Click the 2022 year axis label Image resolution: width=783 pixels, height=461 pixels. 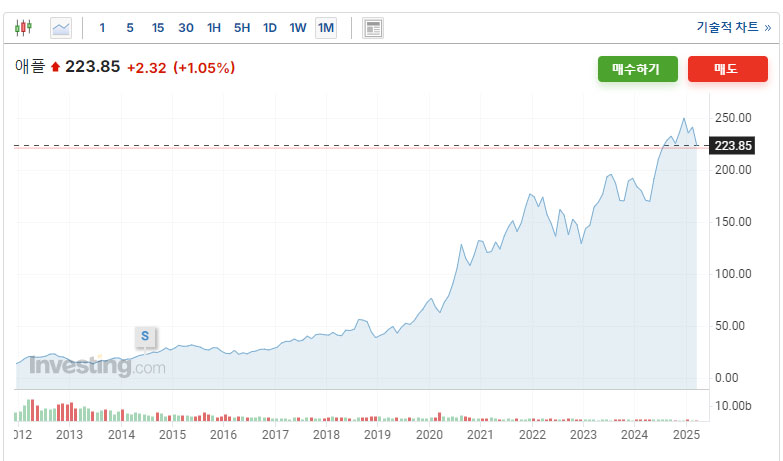[532, 435]
